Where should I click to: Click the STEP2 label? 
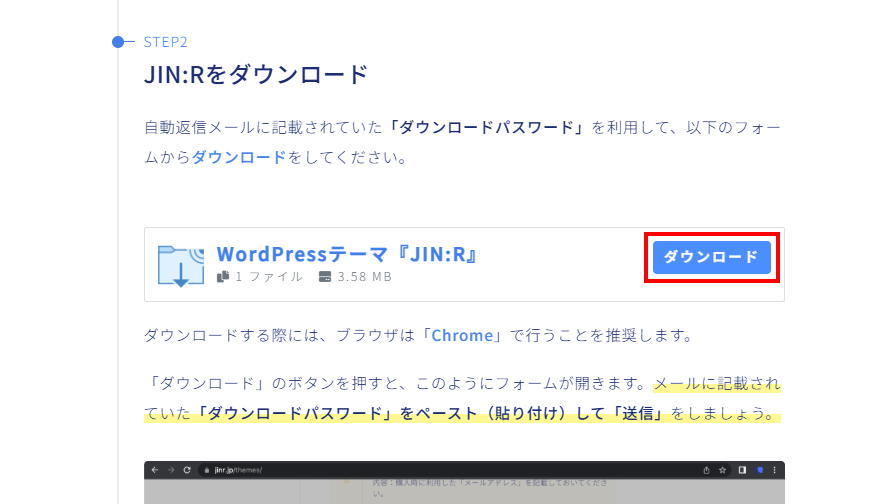(166, 42)
